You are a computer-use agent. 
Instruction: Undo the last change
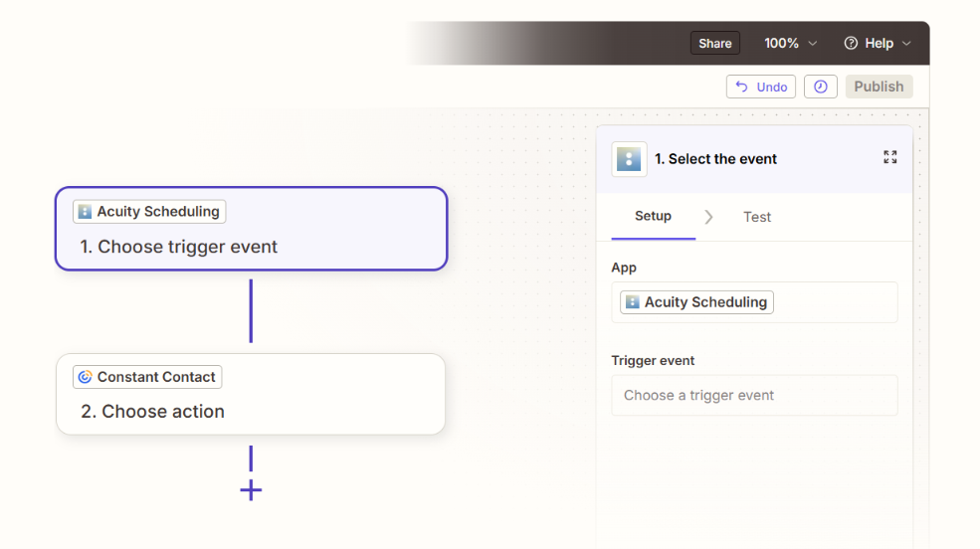[761, 87]
